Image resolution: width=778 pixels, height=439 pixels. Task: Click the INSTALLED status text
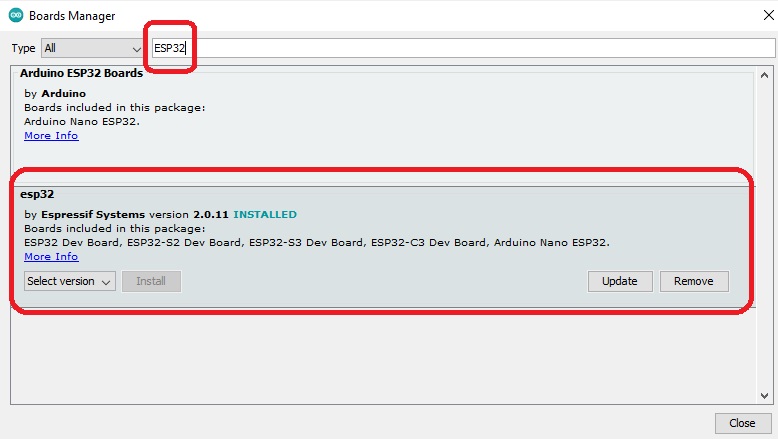point(265,214)
